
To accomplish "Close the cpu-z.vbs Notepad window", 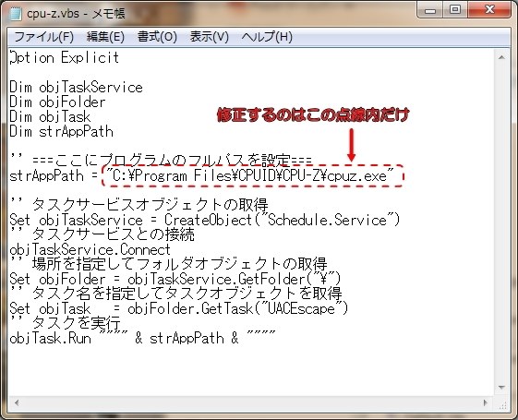I will pyautogui.click(x=489, y=10).
